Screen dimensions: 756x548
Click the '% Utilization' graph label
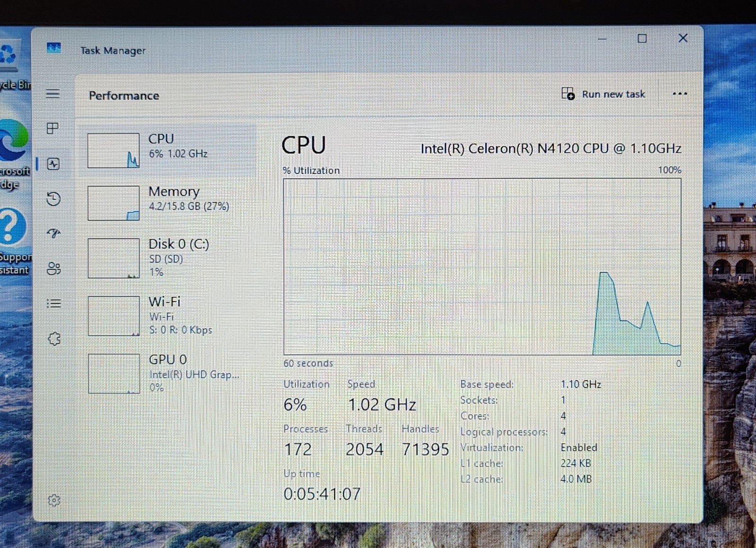click(311, 170)
